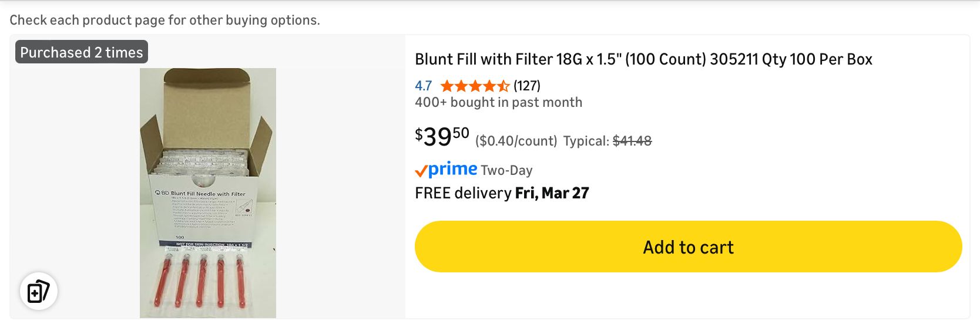Add the Blunt Fill needles to cart
The width and height of the screenshot is (980, 324).
tap(688, 247)
